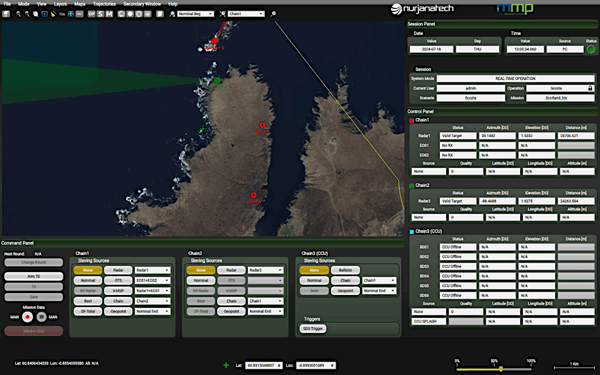Click the green status indicator in Session Panel
Image resolution: width=600 pixels, height=375 pixels.
click(591, 49)
